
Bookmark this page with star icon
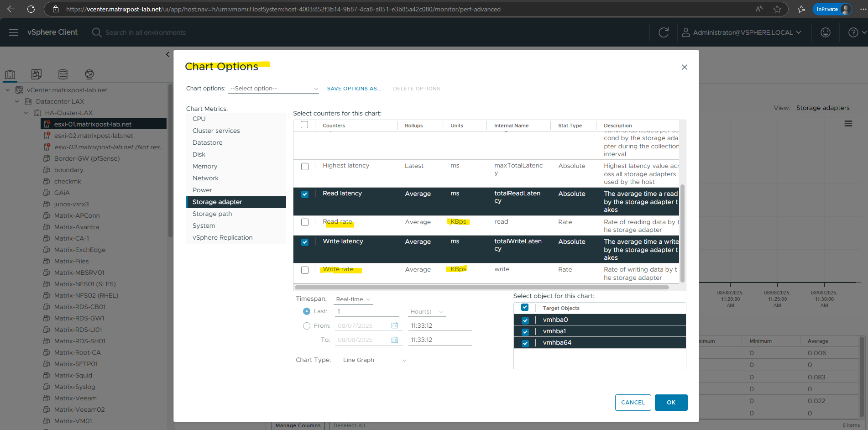point(777,9)
